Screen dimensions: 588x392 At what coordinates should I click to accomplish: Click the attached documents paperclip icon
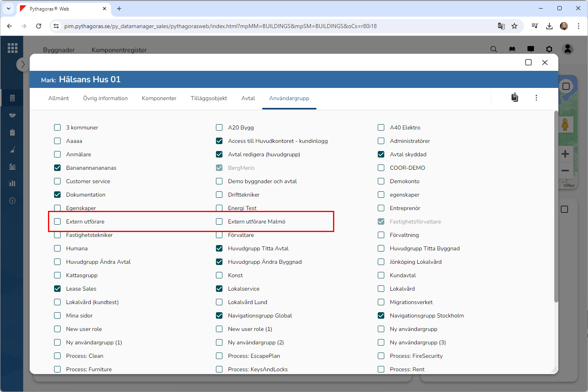[515, 98]
